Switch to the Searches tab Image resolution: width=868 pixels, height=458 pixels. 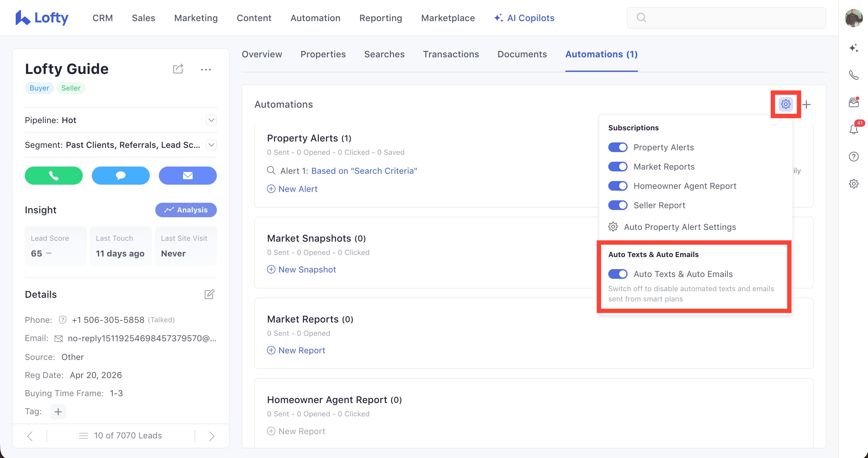click(384, 54)
